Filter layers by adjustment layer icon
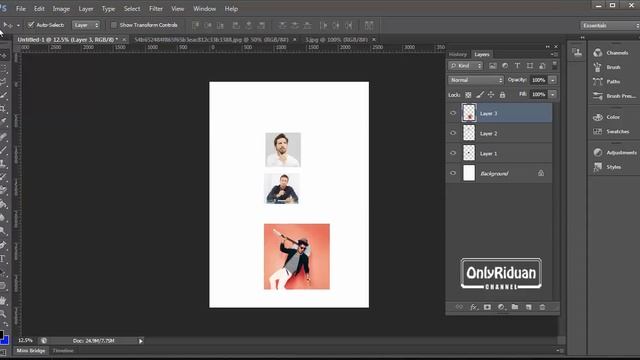Viewport: 640px width, 360px height. point(505,66)
